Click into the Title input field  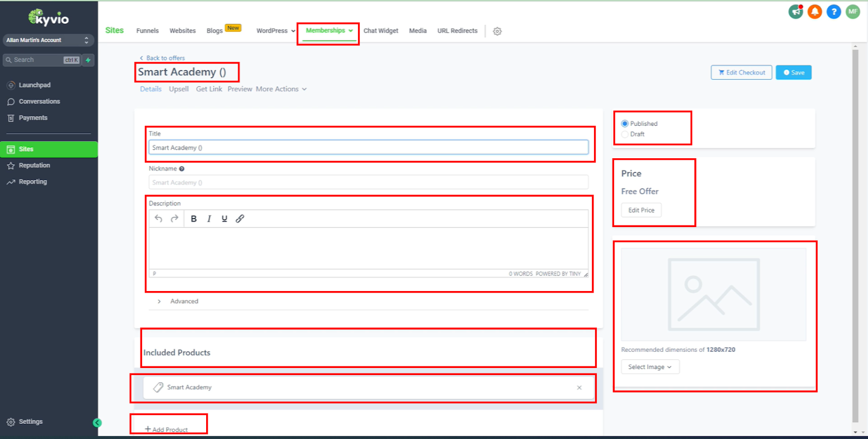click(x=368, y=147)
